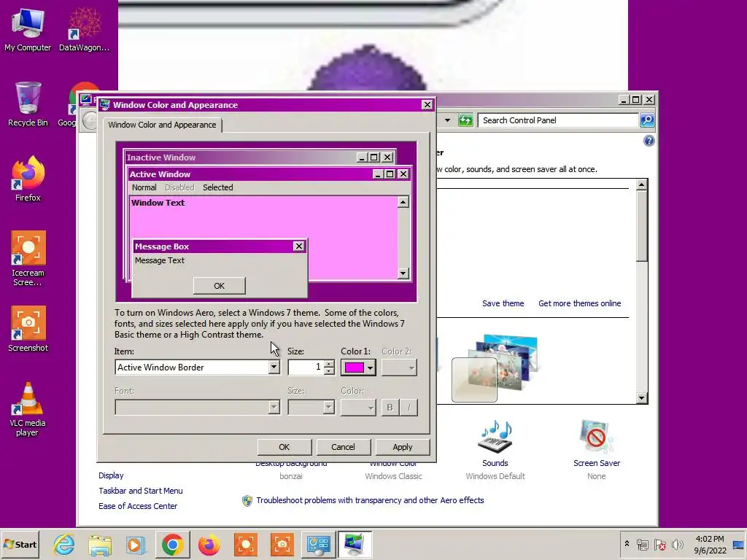The image size is (747, 560).
Task: Open Get more themes online link
Action: 580,303
